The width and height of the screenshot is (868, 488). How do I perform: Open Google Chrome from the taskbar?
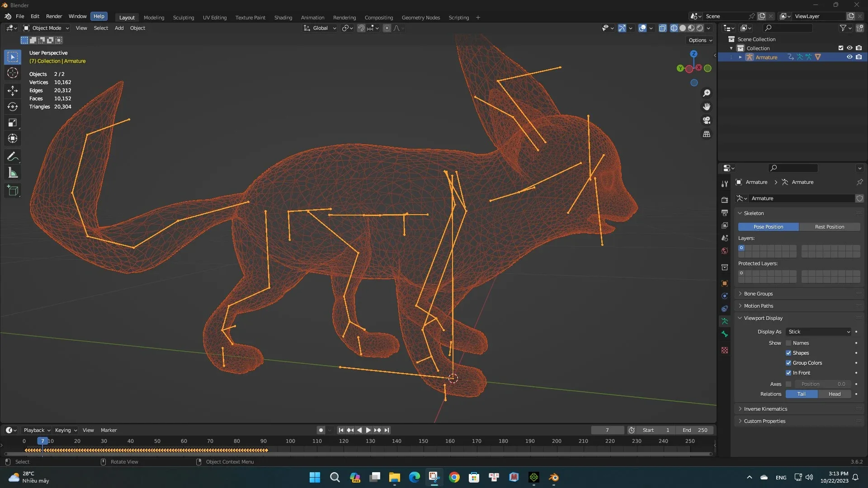(x=455, y=477)
